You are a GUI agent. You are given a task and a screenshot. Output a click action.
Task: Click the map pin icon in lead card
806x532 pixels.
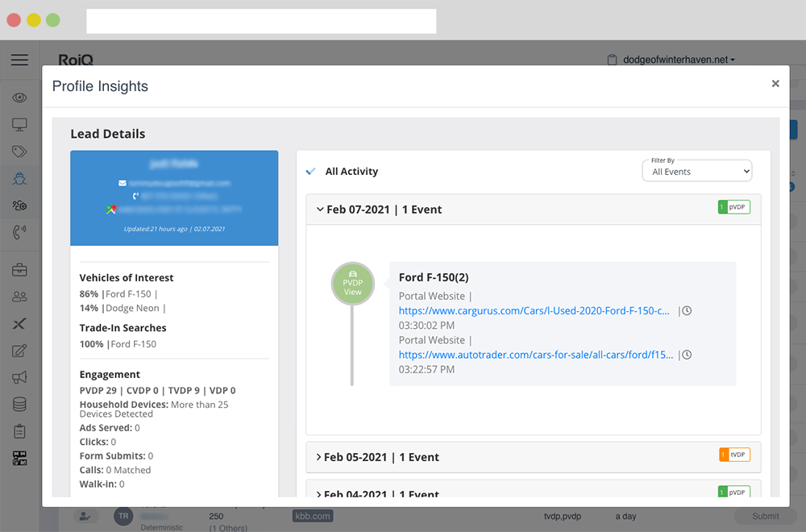click(111, 210)
